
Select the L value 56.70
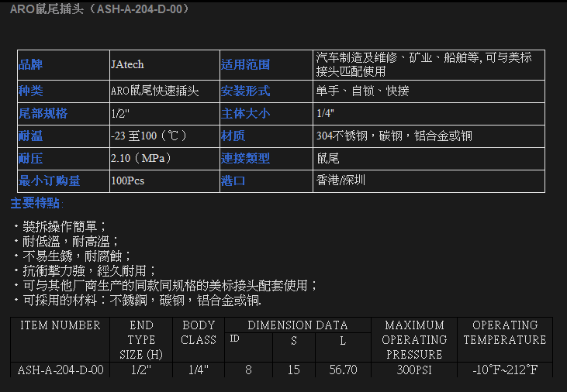point(343,370)
